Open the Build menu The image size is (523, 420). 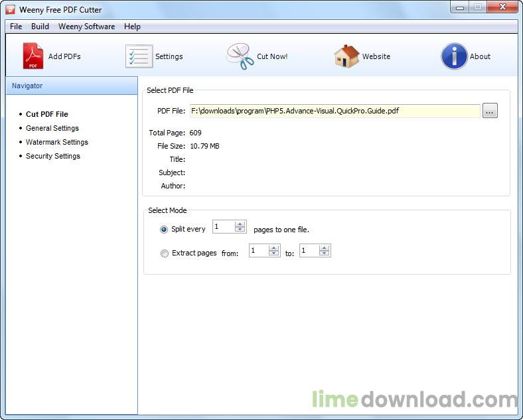40,27
